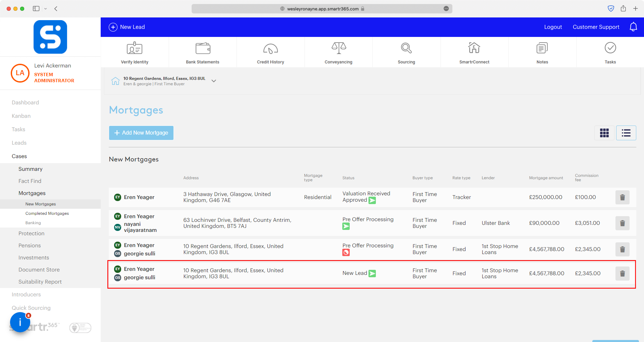The image size is (644, 342).
Task: Click nayani vijayaratnam applicant name
Action: (x=140, y=227)
